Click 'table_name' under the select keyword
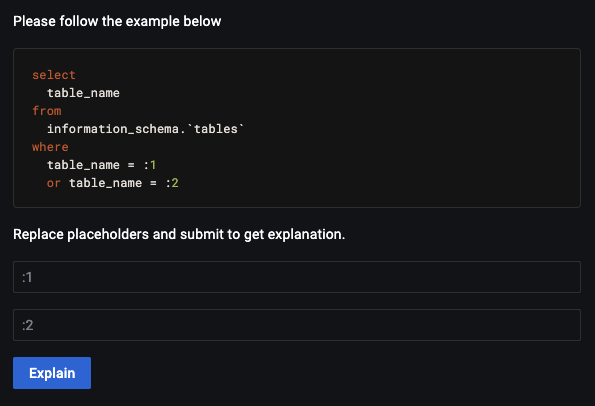The height and width of the screenshot is (406, 595). click(x=83, y=93)
